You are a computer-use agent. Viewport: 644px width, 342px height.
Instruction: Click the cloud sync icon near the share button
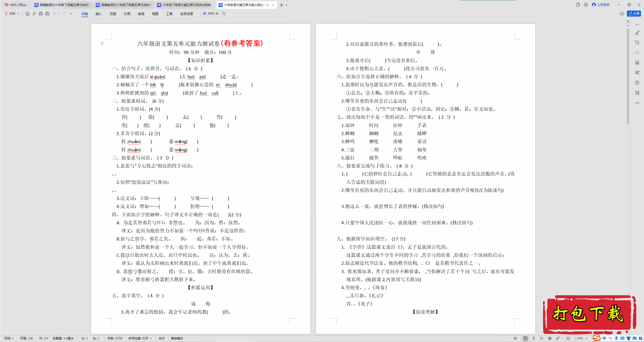(622, 14)
